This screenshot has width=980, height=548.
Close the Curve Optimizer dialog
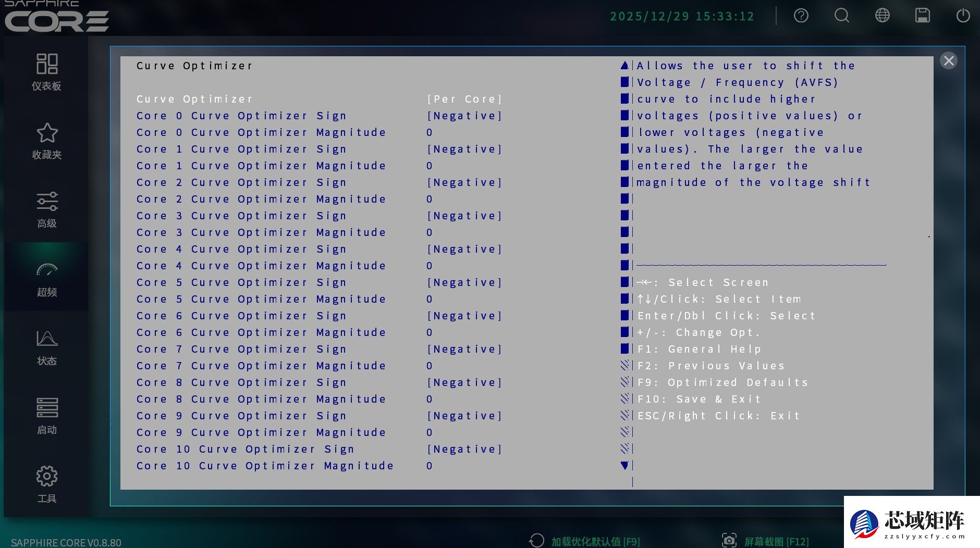[x=948, y=61]
